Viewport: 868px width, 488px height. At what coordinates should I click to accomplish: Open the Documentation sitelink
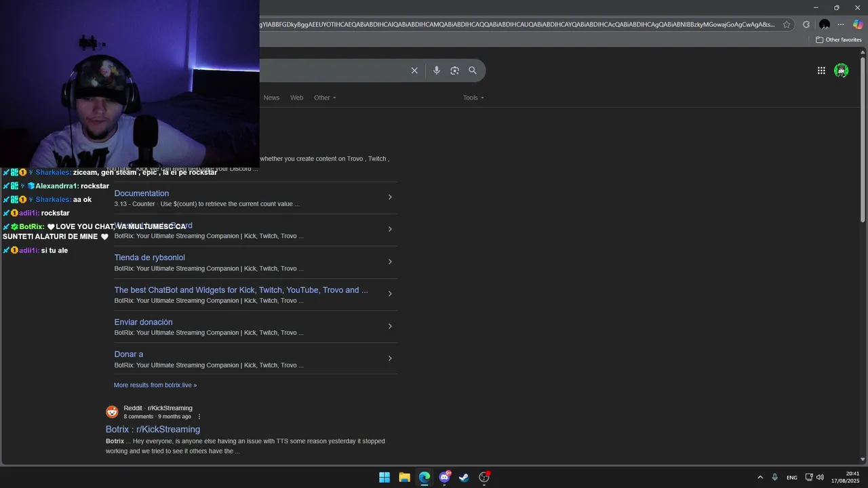pyautogui.click(x=142, y=193)
